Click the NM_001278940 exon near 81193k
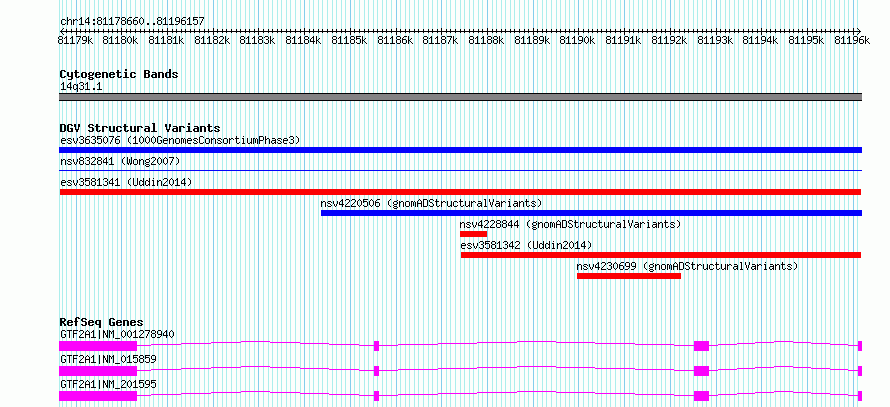Image resolution: width=890 pixels, height=407 pixels. pos(702,346)
